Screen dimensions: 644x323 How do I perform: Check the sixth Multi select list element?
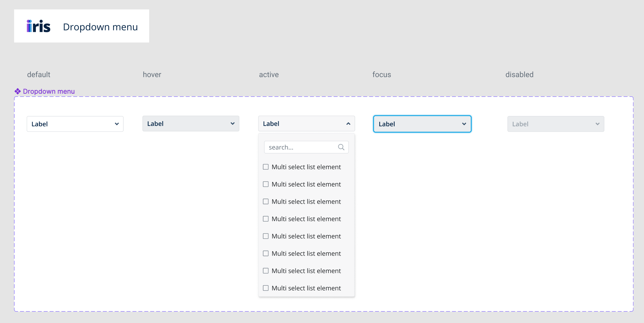click(x=266, y=253)
